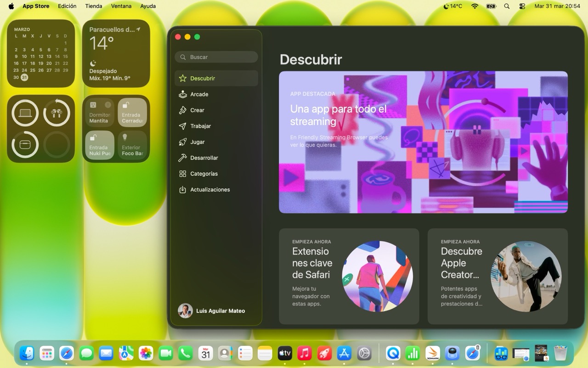588x368 pixels.
Task: Select the Desarrollar hammer icon
Action: [x=182, y=158]
